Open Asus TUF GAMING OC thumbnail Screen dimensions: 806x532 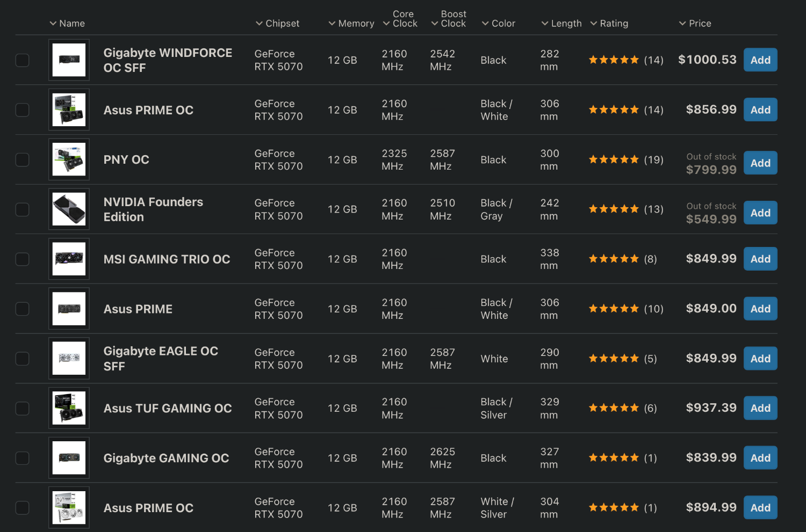69,409
